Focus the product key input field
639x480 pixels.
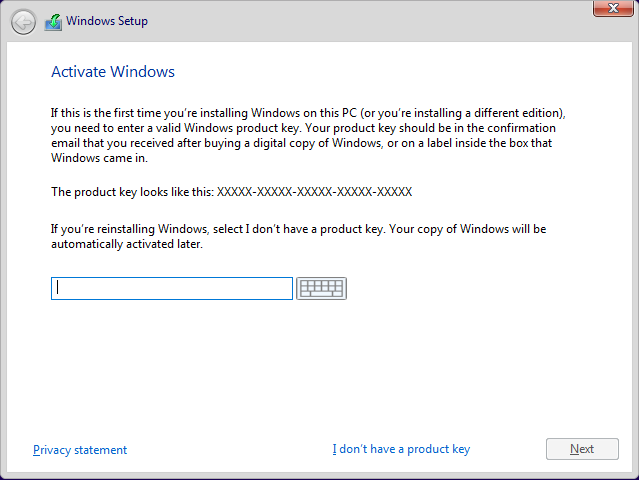172,288
